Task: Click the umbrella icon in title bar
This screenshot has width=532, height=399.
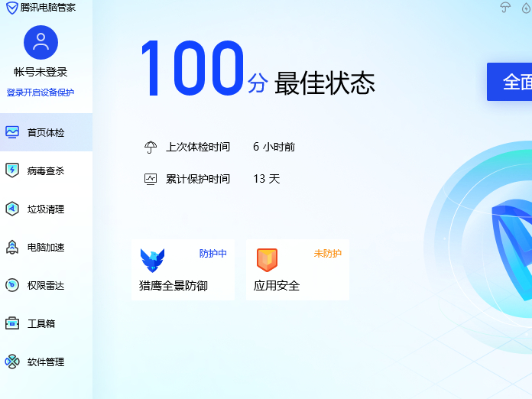Action: click(x=505, y=7)
